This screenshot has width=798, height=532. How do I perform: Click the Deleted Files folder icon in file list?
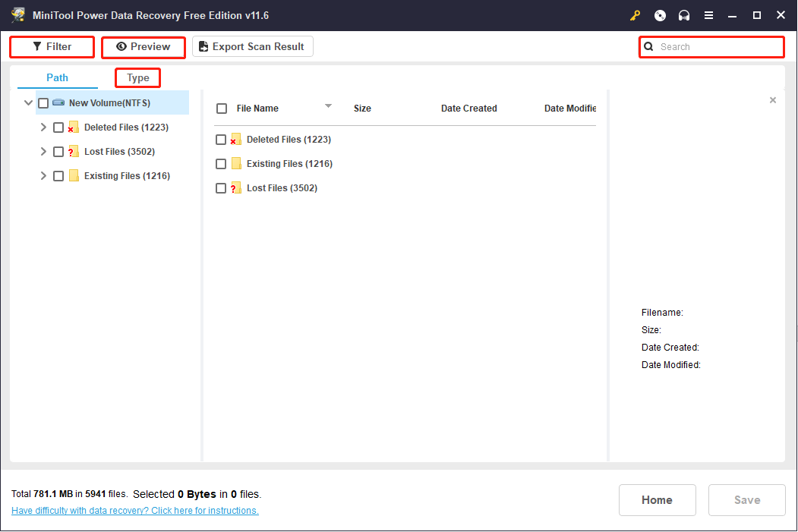coord(235,140)
